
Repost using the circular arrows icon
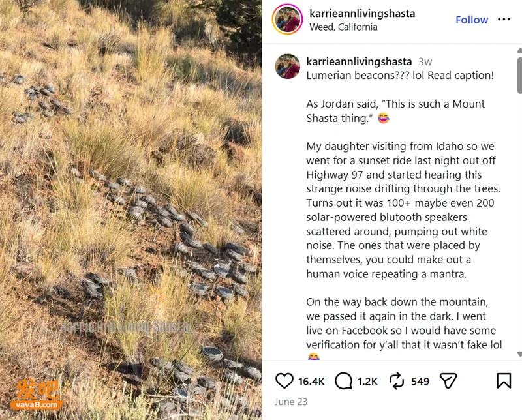pyautogui.click(x=397, y=381)
